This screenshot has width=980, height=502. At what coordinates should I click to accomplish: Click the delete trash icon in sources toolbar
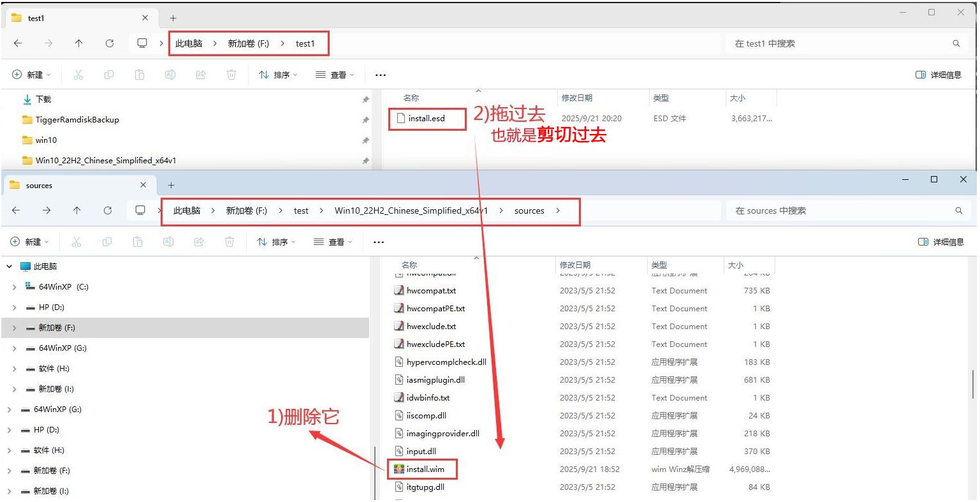(230, 242)
